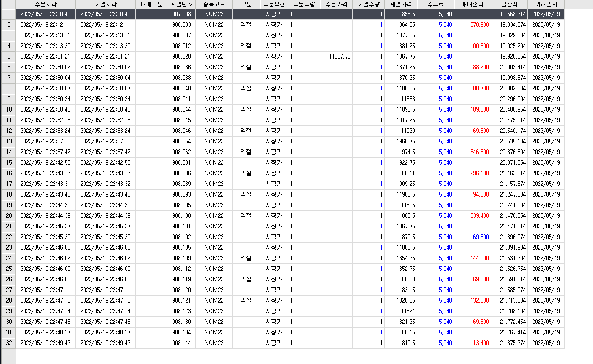Select row number 1 header
This screenshot has height=364, width=593.
[x=8, y=14]
